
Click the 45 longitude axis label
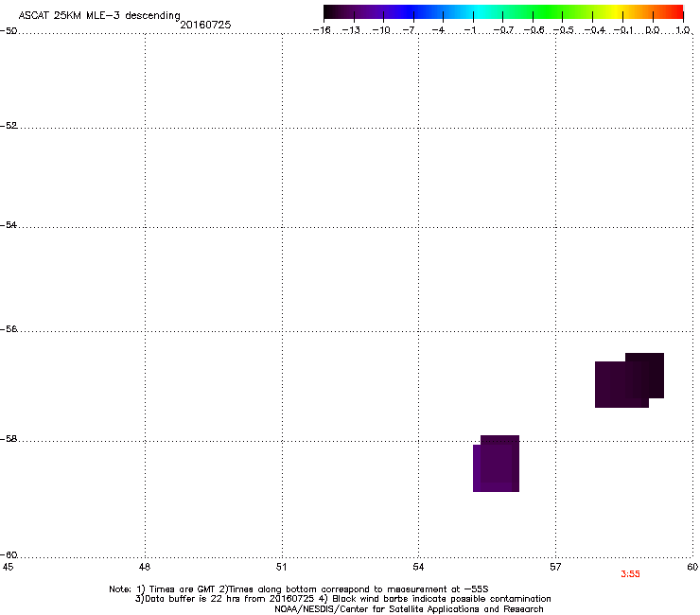click(8, 567)
